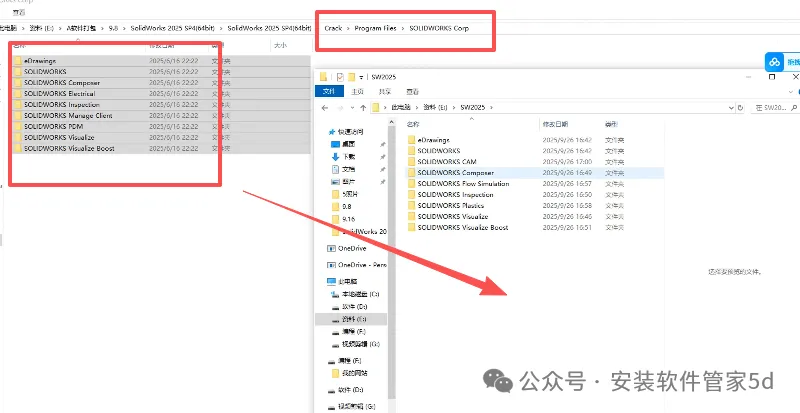Image resolution: width=800 pixels, height=413 pixels.
Task: Click Crack in the back window breadcrumb
Action: click(333, 29)
